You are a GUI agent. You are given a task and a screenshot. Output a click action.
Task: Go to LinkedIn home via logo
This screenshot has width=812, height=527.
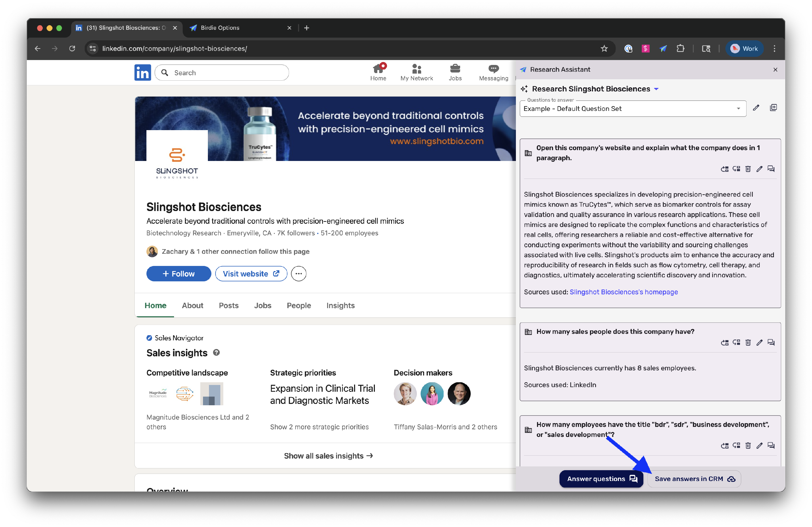pyautogui.click(x=143, y=73)
